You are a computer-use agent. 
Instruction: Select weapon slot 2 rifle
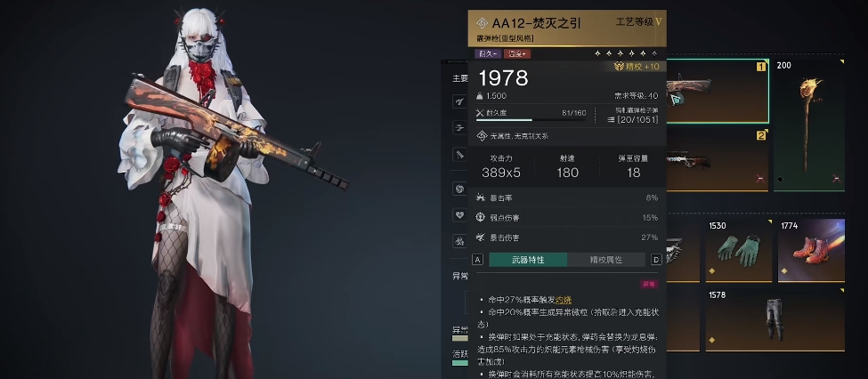click(718, 160)
